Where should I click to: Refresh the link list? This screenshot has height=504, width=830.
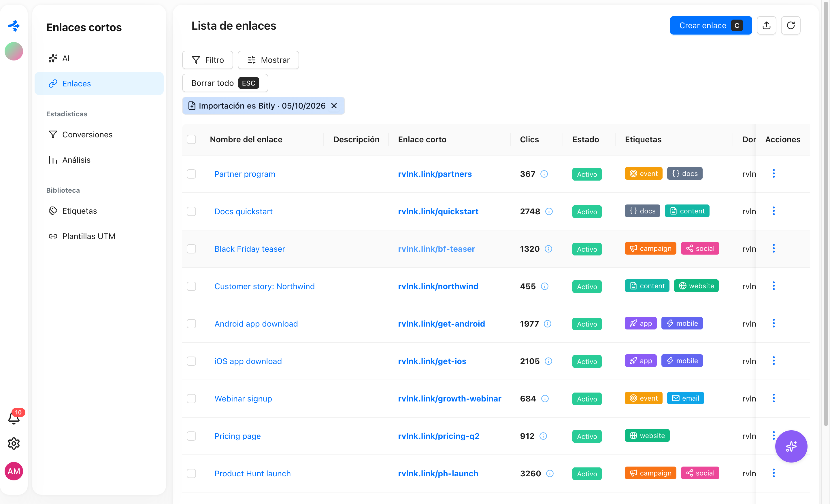[791, 25]
